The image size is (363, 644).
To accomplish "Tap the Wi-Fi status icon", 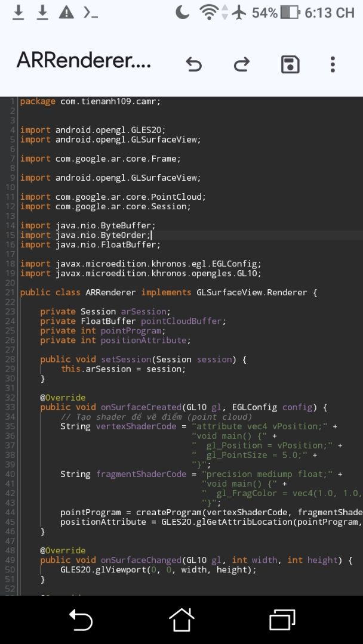I will pos(209,13).
